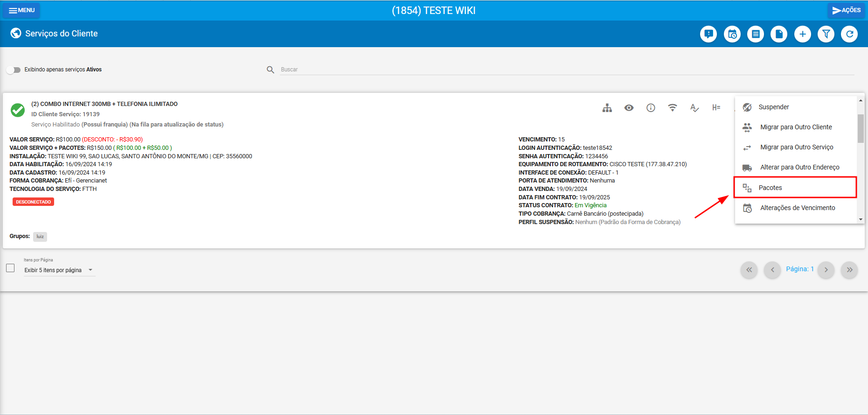Click the ID Cliente Serviço: 19139 text
This screenshot has width=868, height=415.
[65, 114]
